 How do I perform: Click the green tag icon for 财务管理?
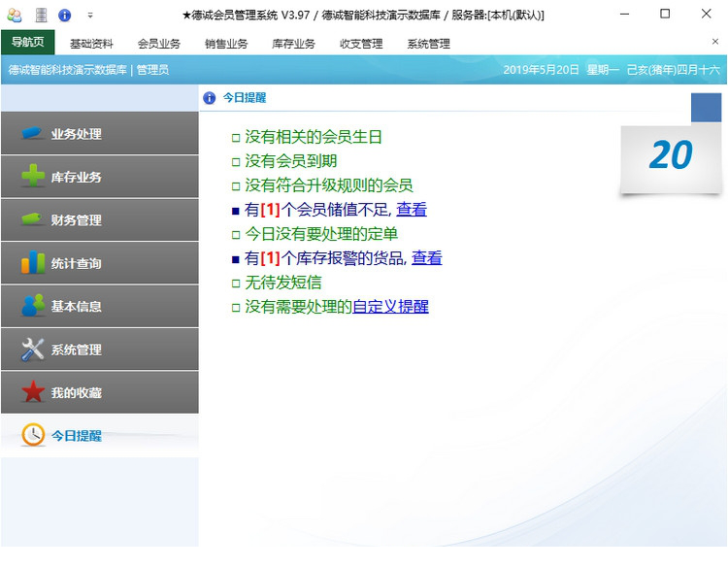[x=32, y=218]
